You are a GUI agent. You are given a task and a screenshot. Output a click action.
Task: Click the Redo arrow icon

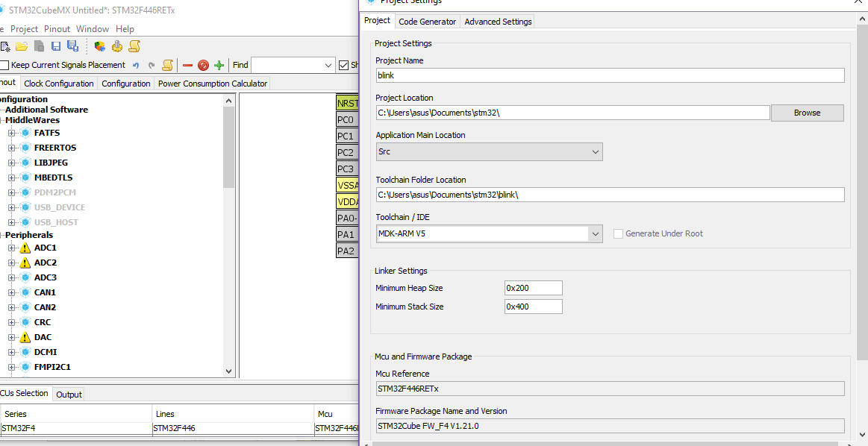pyautogui.click(x=151, y=66)
